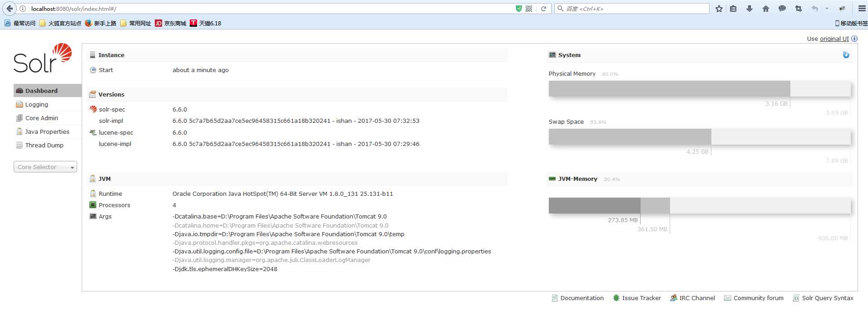This screenshot has width=868, height=330.
Task: Open the 京东商城 bookmark
Action: click(x=171, y=23)
